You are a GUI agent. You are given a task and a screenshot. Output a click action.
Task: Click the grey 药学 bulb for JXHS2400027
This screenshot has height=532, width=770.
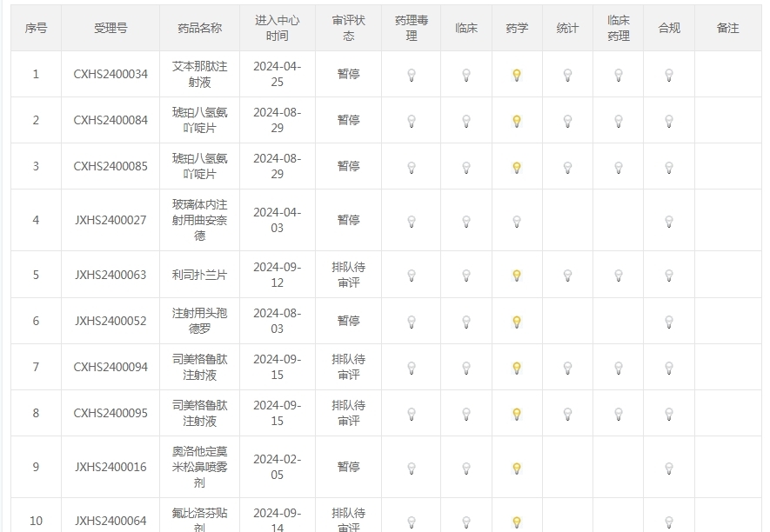(517, 222)
